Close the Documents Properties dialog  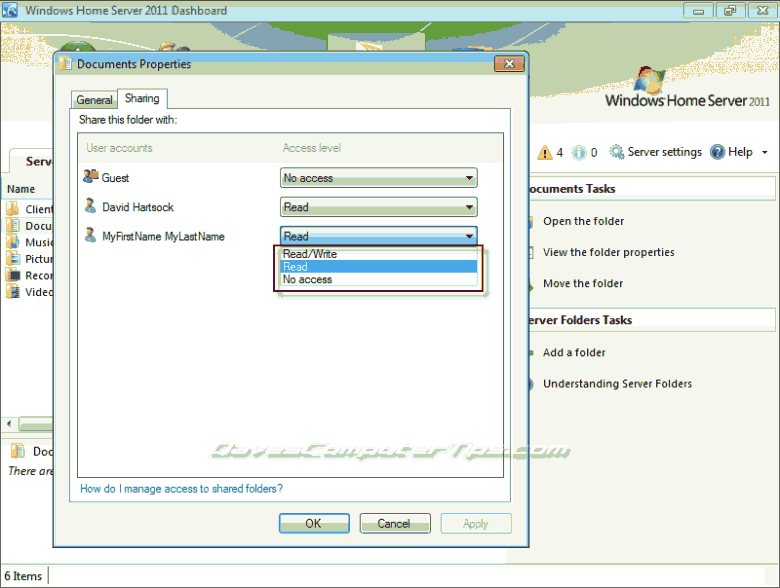(509, 64)
